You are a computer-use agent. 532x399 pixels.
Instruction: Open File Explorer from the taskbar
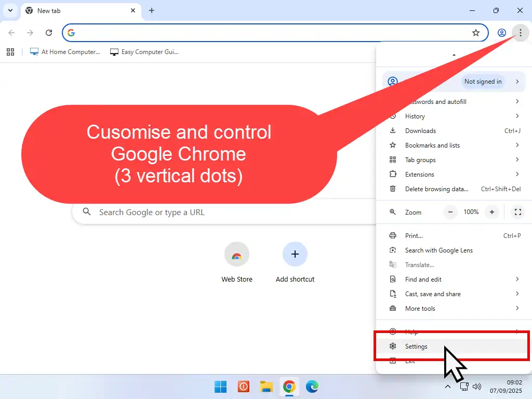(267, 387)
